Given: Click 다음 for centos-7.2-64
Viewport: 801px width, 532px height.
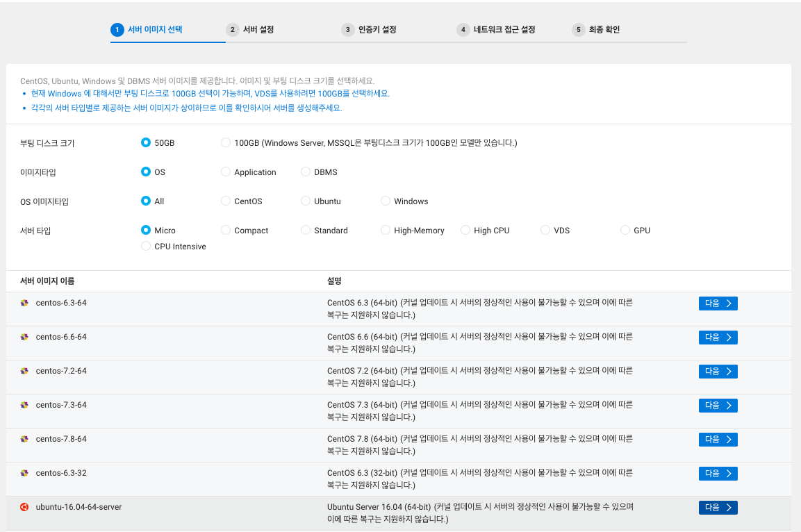Looking at the screenshot, I should [718, 371].
